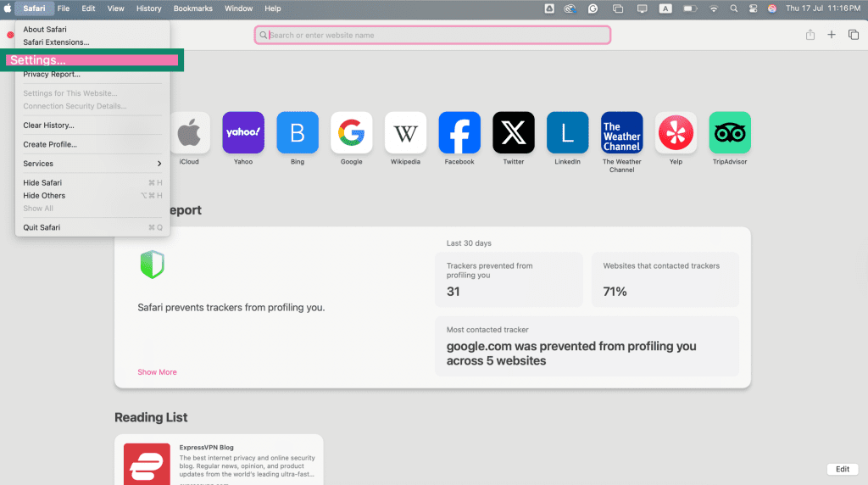Open a new tab with plus icon
The height and width of the screenshot is (485, 868).
click(x=832, y=35)
